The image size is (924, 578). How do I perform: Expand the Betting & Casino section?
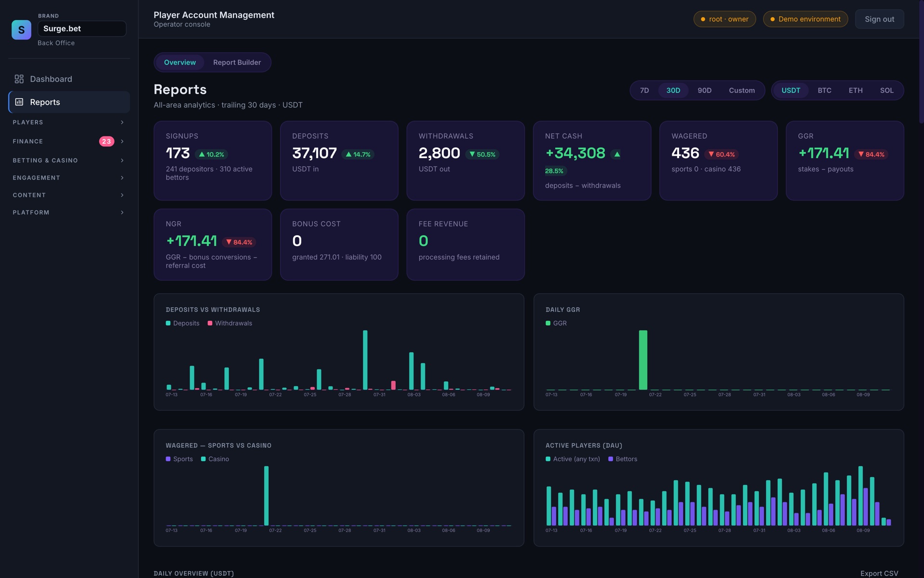point(69,160)
